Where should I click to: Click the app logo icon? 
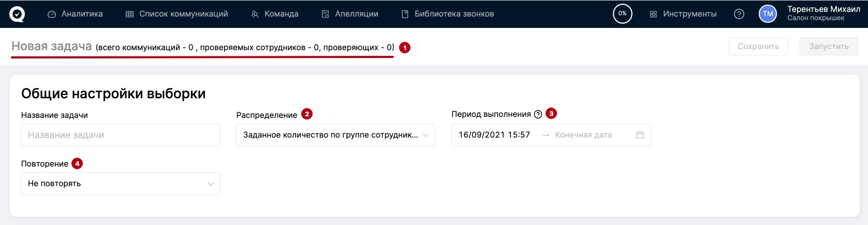[x=17, y=14]
